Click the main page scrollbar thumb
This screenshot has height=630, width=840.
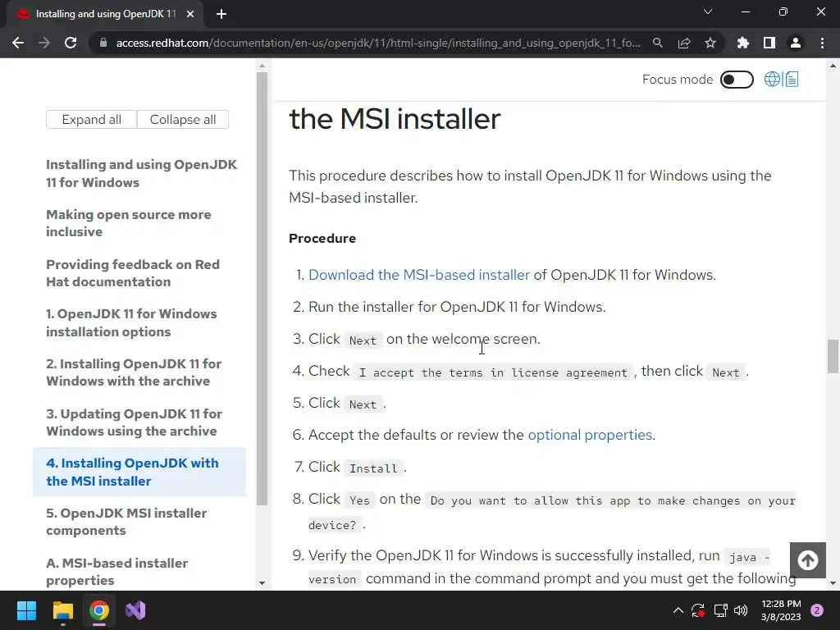tap(833, 356)
